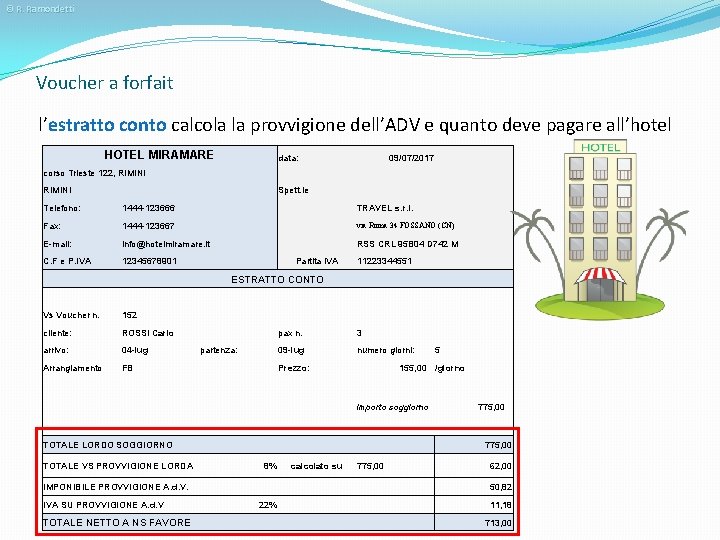Click the gross commission amount 62,00
The image size is (720, 540).
point(501,466)
